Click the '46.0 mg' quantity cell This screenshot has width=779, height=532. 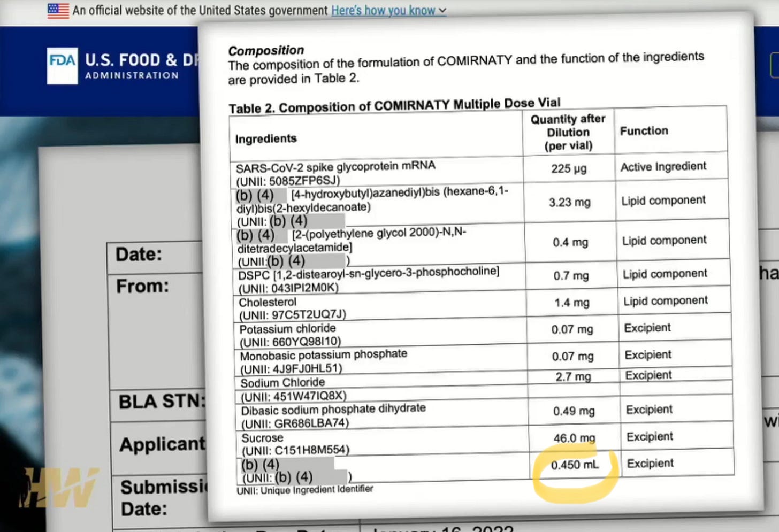(x=575, y=438)
